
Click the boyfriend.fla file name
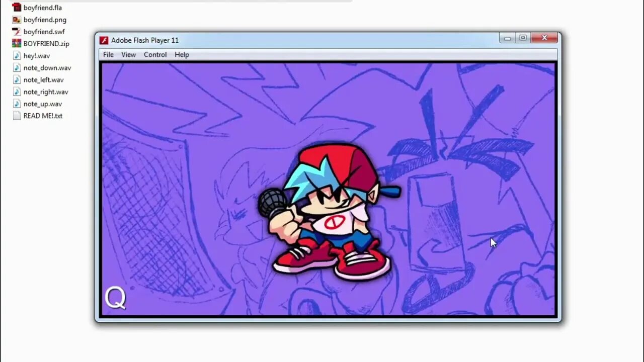42,8
